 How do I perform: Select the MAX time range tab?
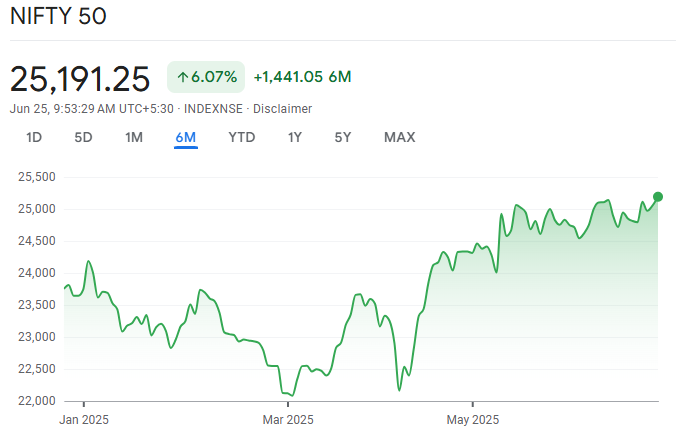[399, 137]
